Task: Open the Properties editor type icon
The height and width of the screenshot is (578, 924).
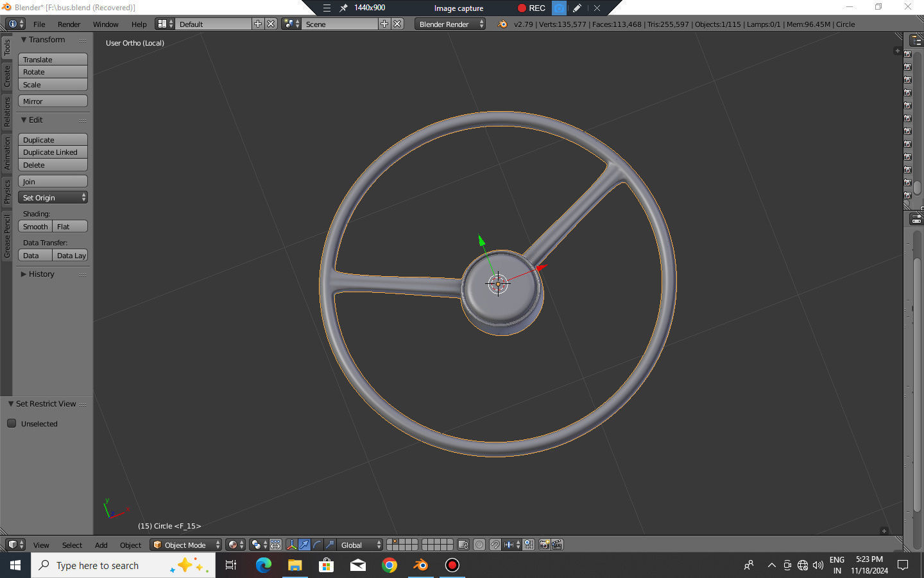Action: tap(916, 219)
